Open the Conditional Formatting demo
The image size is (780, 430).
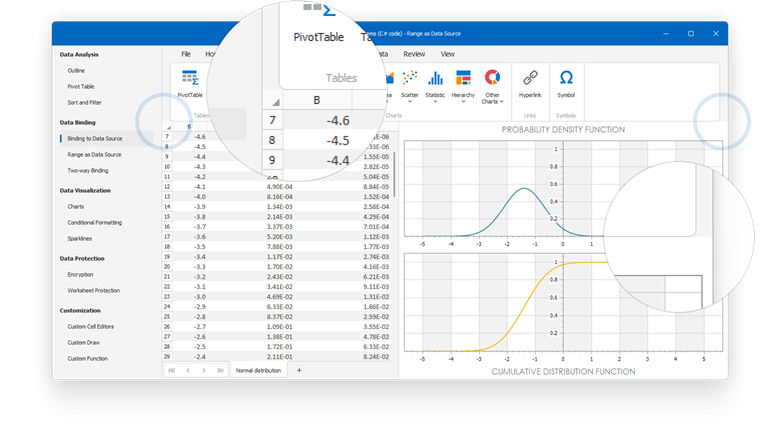95,222
